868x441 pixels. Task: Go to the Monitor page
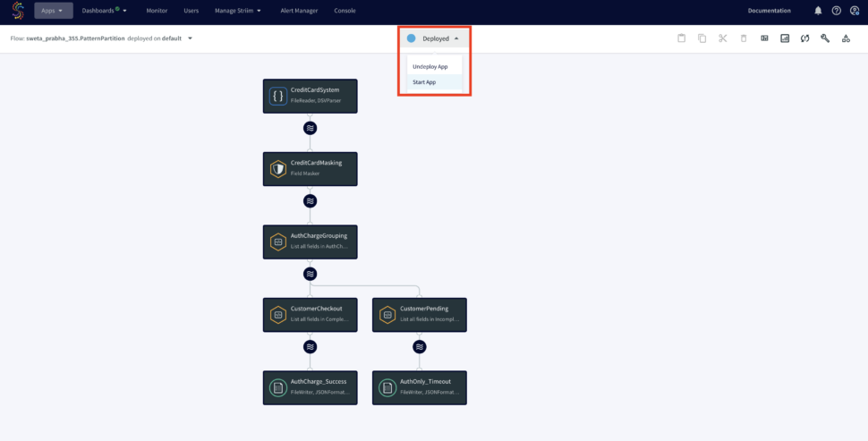tap(157, 11)
